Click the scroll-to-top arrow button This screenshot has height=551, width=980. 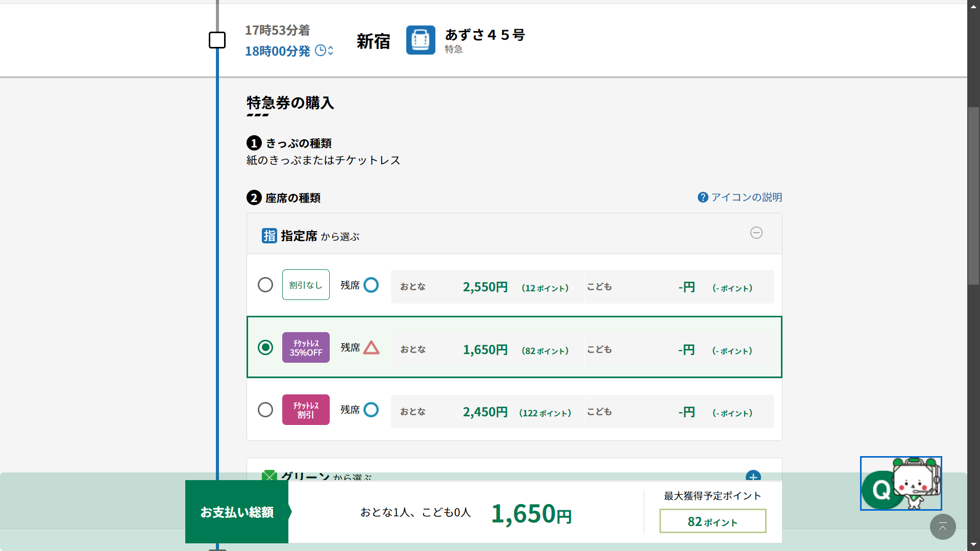942,527
